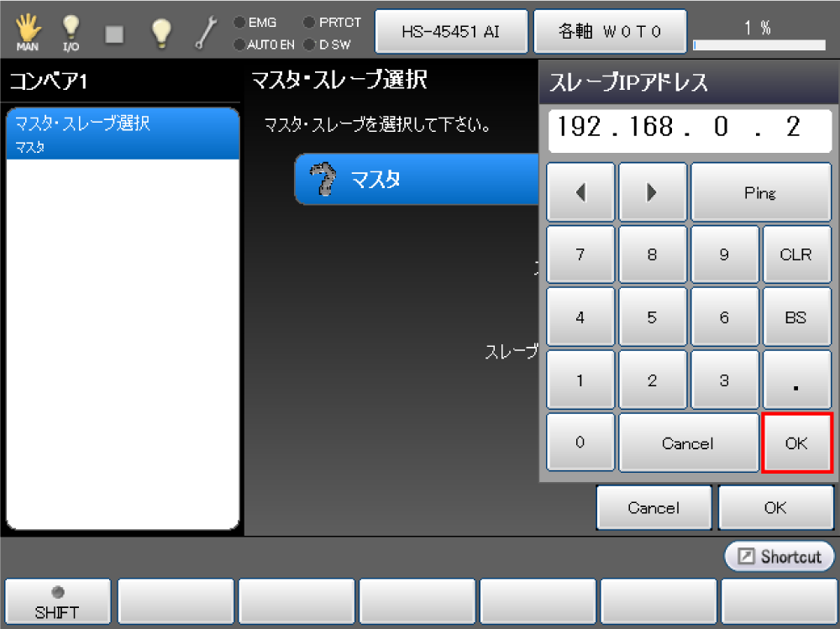Click the Shortcut button
Image resolution: width=840 pixels, height=629 pixels.
(x=780, y=557)
